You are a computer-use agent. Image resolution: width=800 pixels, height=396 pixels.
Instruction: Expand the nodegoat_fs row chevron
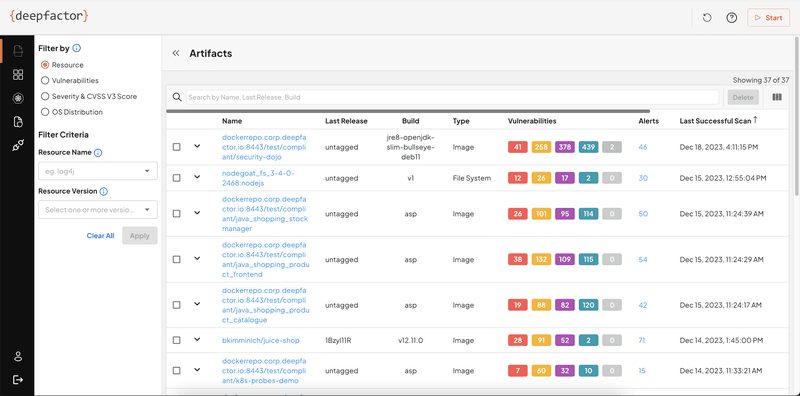pyautogui.click(x=197, y=177)
